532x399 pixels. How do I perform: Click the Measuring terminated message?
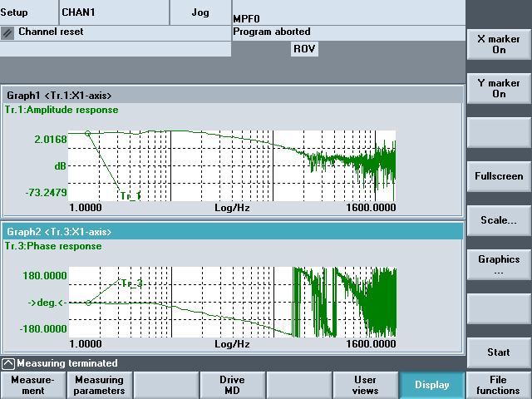(67, 363)
